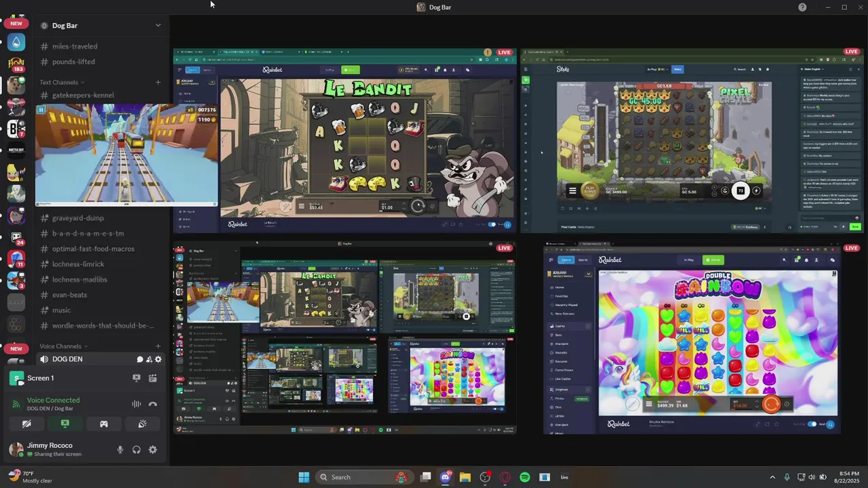This screenshot has width=868, height=488.
Task: Focus the Discord screen-share stream tile
Action: 344,338
